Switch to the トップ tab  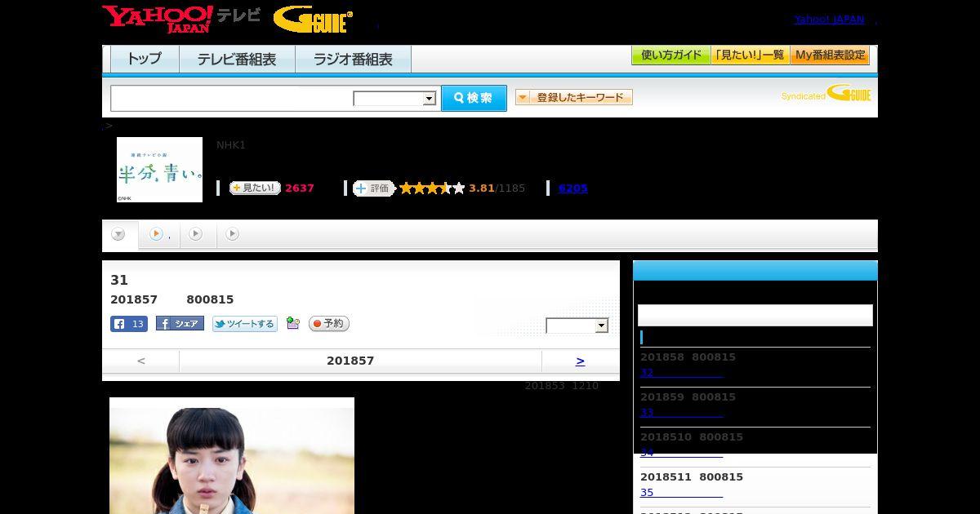pyautogui.click(x=145, y=60)
